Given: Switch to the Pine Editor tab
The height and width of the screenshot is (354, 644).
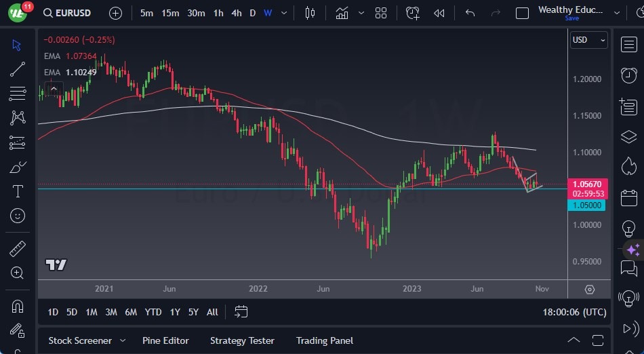Looking at the screenshot, I should pyautogui.click(x=165, y=340).
